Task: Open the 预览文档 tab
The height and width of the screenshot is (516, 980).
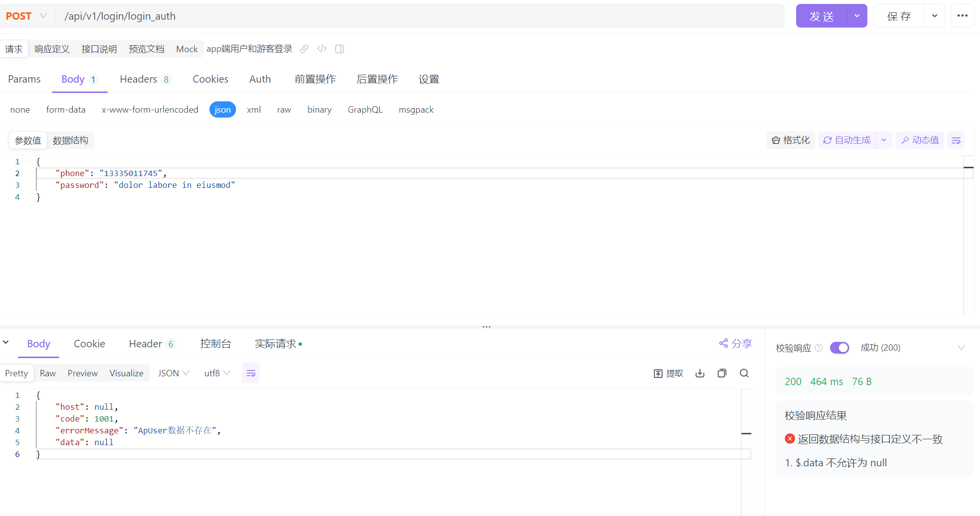Action: coord(147,49)
